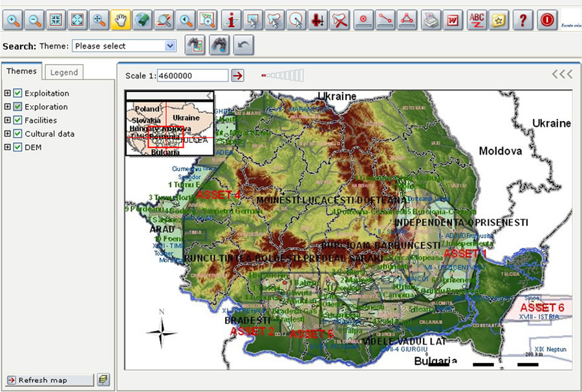
Task: Click the zoom to layer magnifier icon
Action: (x=164, y=19)
